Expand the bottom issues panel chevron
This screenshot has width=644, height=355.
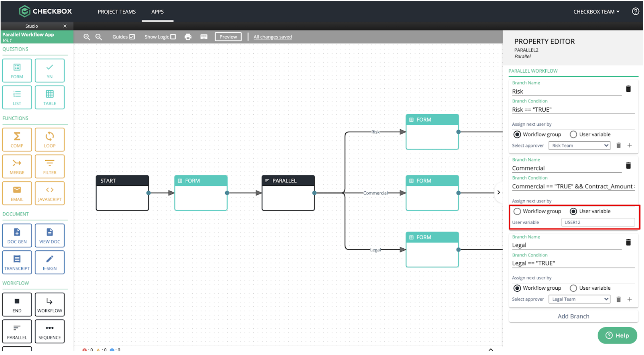(x=491, y=350)
